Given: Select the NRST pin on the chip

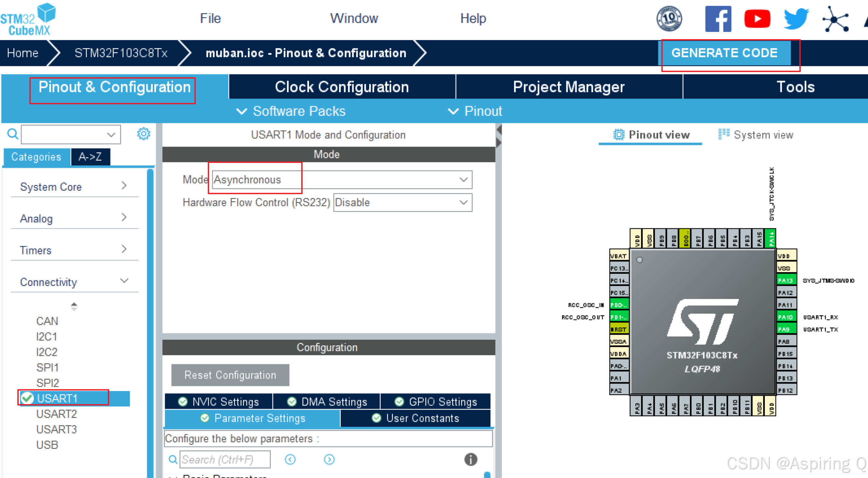Looking at the screenshot, I should [619, 329].
